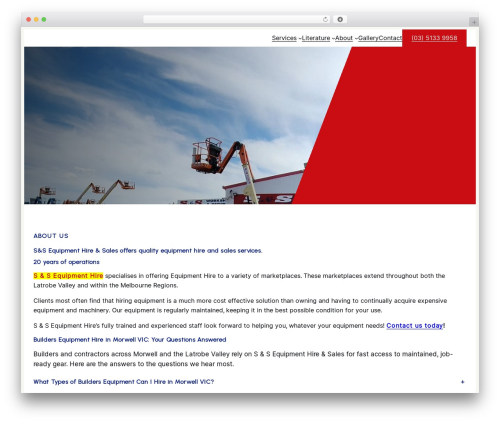
Task: Open the Services menu
Action: (x=284, y=38)
